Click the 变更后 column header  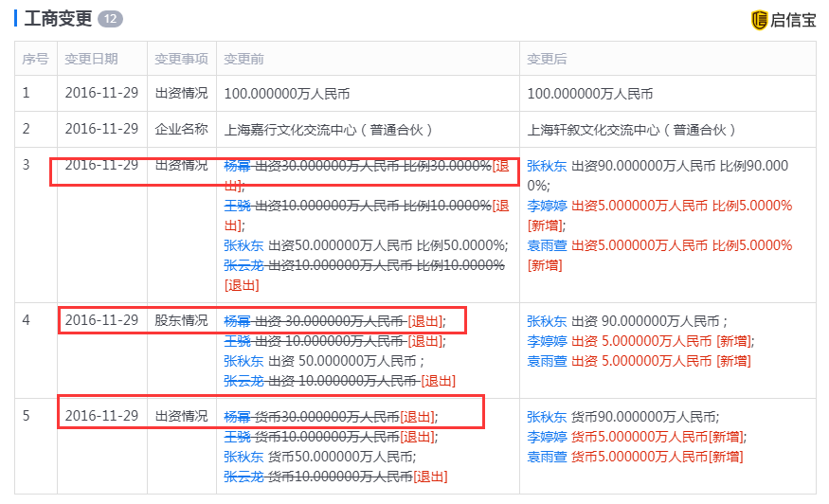[x=547, y=59]
